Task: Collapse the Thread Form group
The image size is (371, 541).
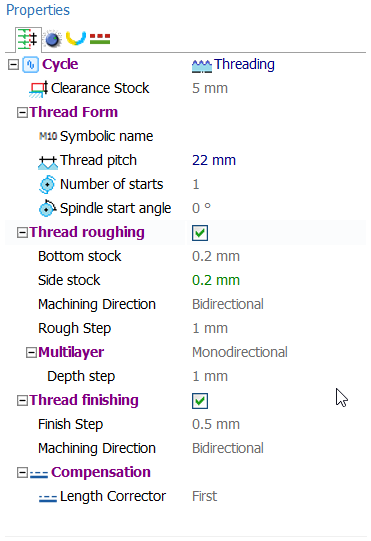Action: click(x=22, y=112)
